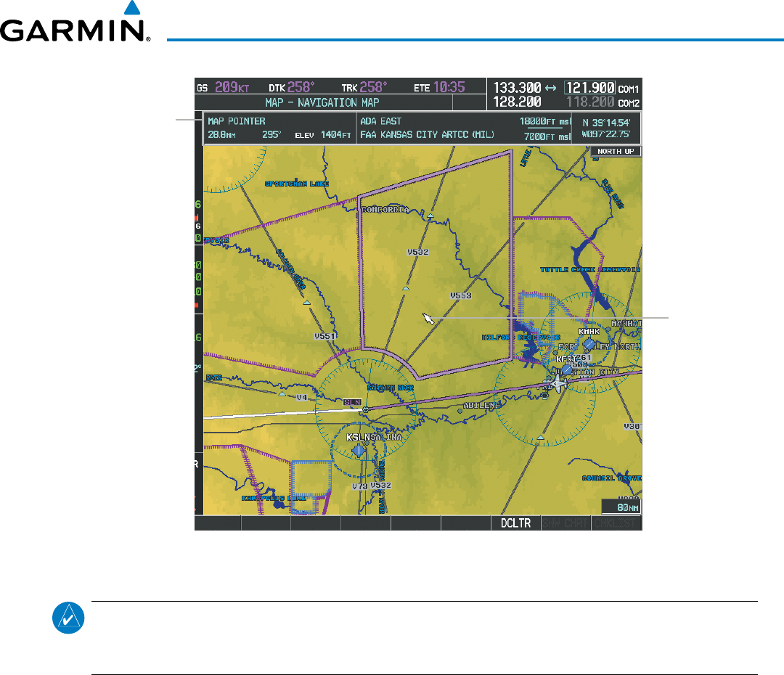
Task: Select the KFRI airport symbol
Action: click(566, 369)
